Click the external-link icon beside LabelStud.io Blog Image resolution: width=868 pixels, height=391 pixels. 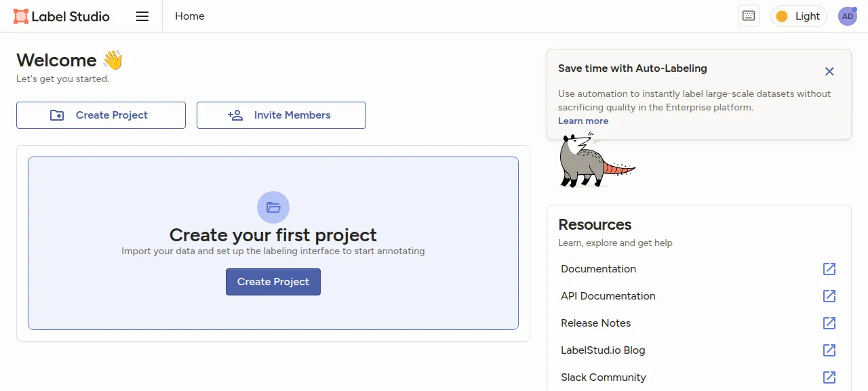(x=829, y=350)
